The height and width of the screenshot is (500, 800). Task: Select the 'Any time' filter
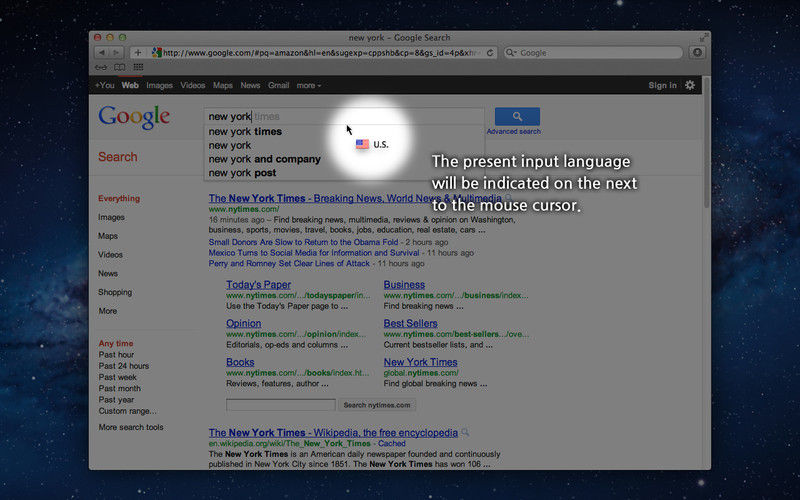[x=116, y=343]
